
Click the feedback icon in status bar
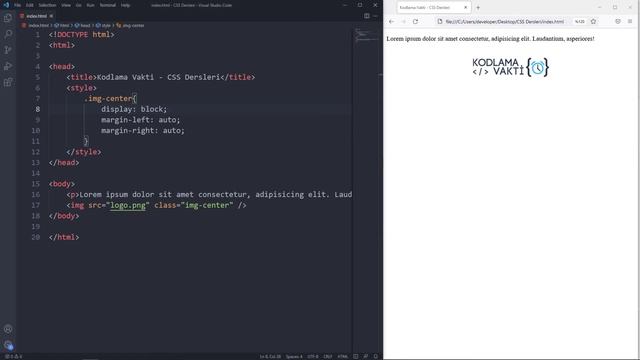click(x=366, y=356)
